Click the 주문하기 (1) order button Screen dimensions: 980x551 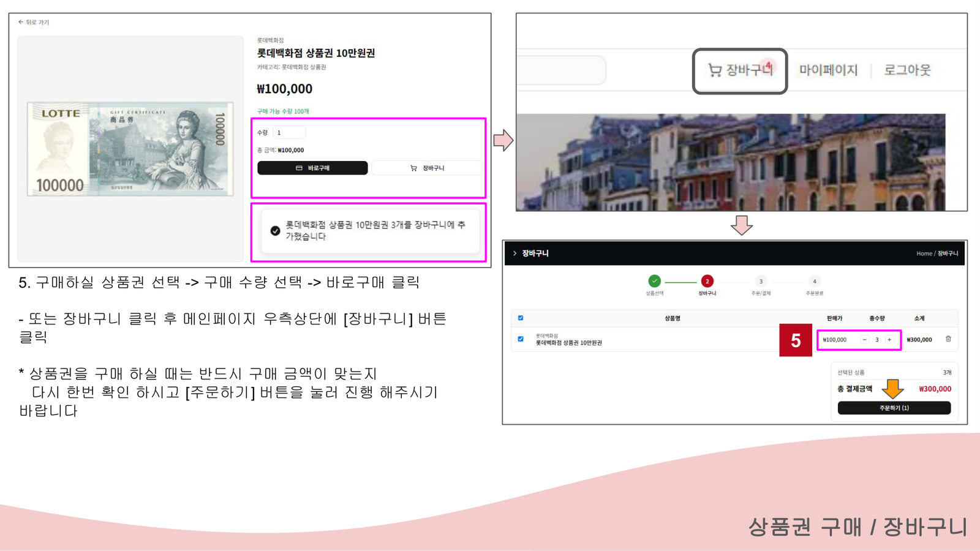894,408
